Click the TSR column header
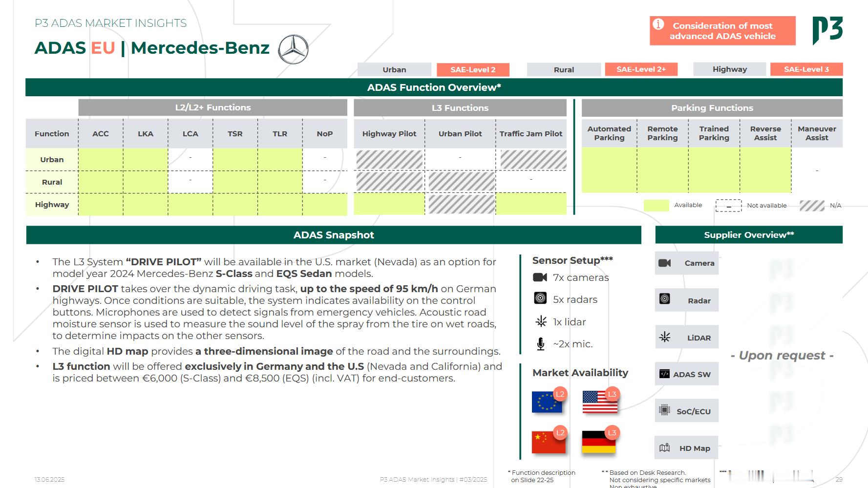 point(235,133)
